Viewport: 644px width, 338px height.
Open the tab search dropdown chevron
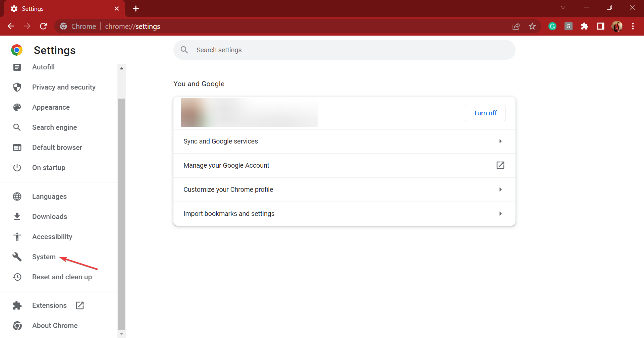click(x=563, y=7)
